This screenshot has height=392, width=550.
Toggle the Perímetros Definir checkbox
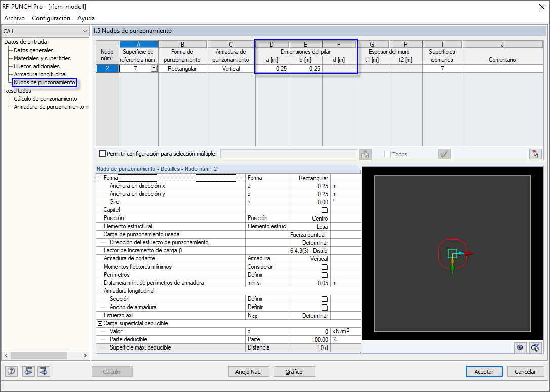click(325, 275)
